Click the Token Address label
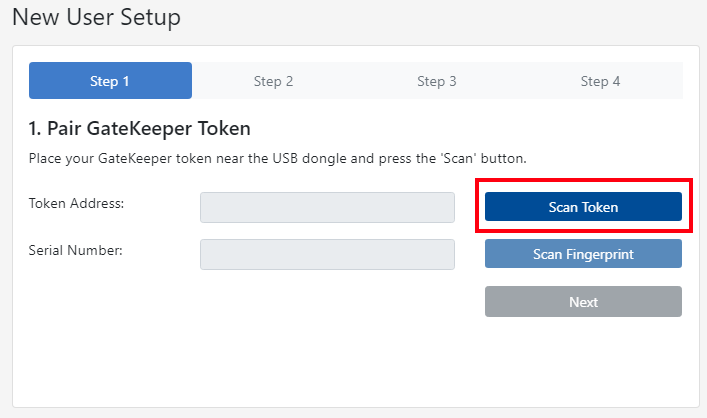The image size is (707, 418). 76,203
